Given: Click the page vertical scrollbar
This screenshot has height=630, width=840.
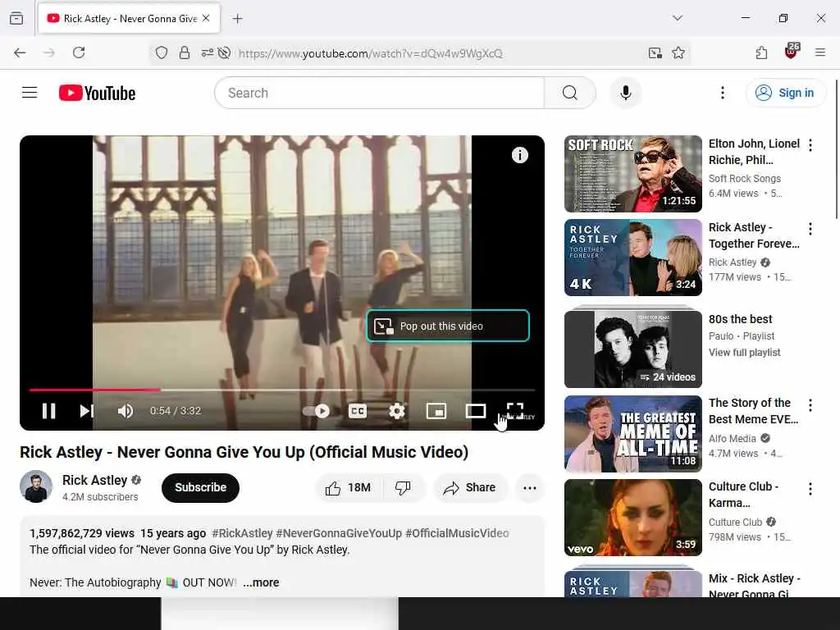Looking at the screenshot, I should pyautogui.click(x=836, y=149).
